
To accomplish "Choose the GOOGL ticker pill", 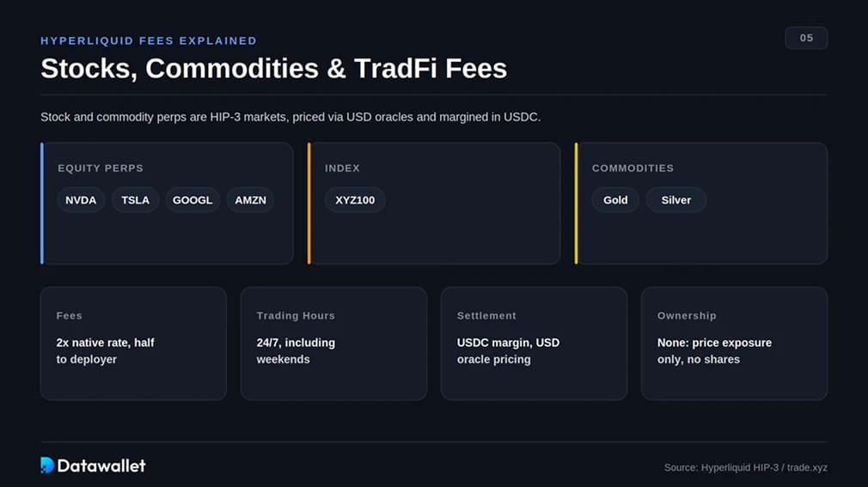I will [x=193, y=200].
